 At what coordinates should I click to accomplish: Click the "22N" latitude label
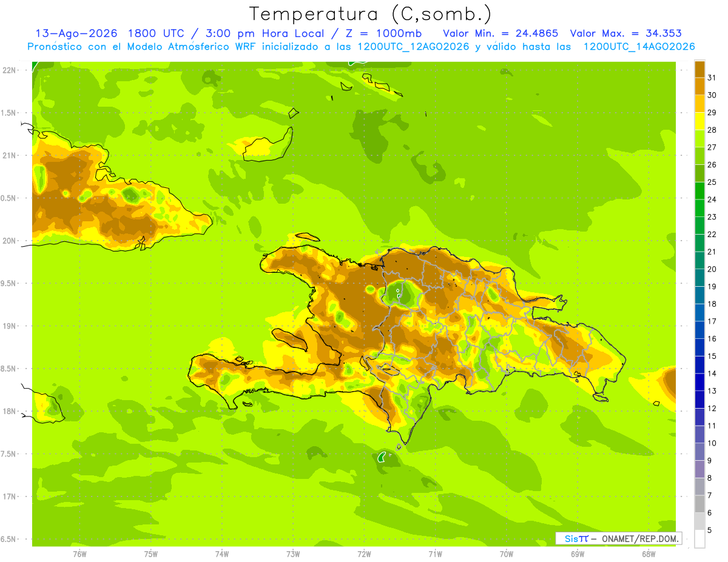(9, 70)
